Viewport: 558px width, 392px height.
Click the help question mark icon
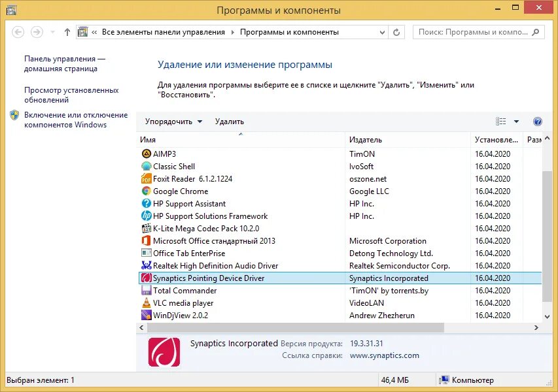click(x=537, y=122)
